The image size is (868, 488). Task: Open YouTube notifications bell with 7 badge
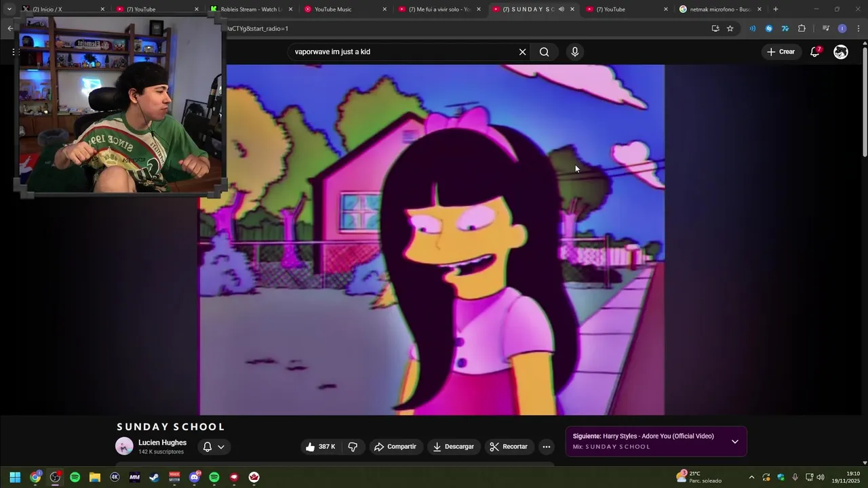click(816, 52)
